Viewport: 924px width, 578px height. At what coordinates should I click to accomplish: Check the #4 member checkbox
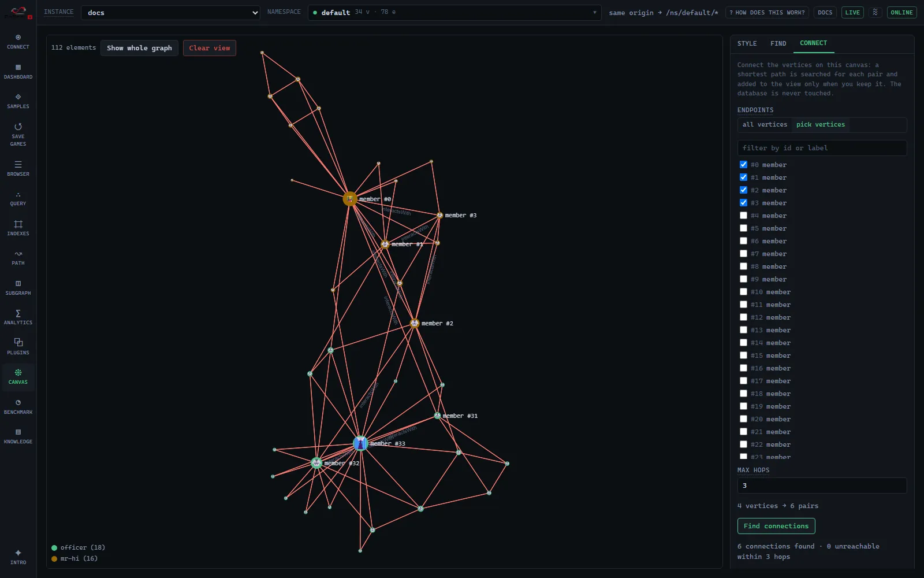coord(743,216)
